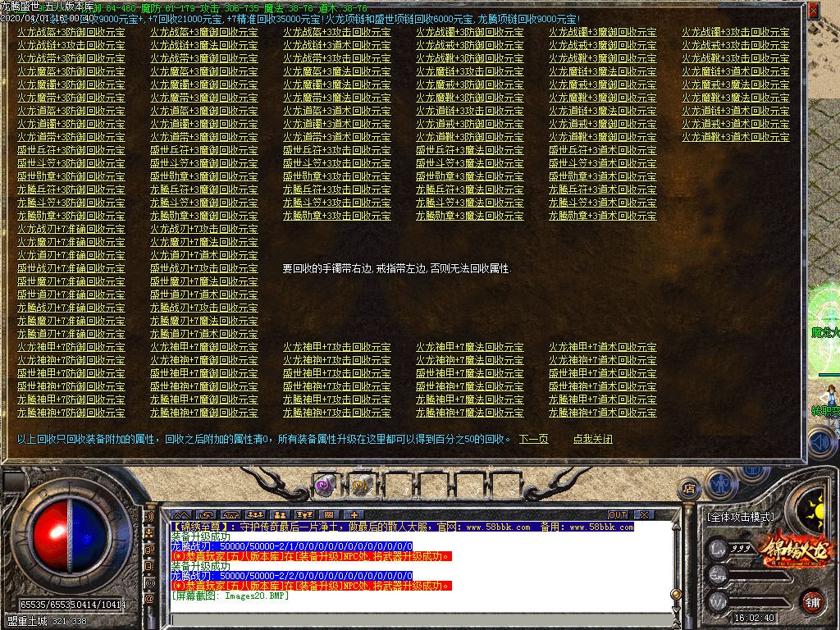The height and width of the screenshot is (630, 840).
Task: Click the blue character silhouette round button
Action: 723,482
